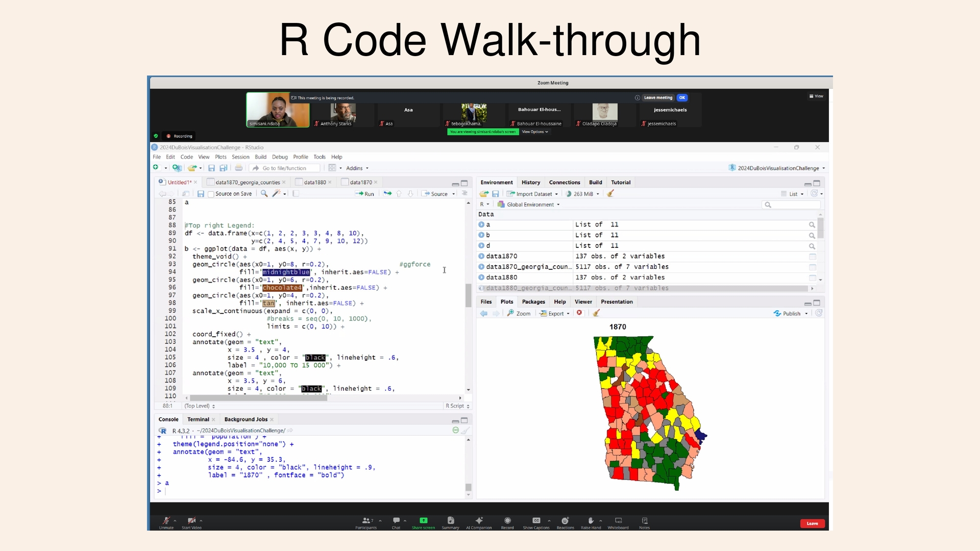Unmute microphone in Zoom toolbar
Viewport: 980px width, 551px height.
coord(166,522)
